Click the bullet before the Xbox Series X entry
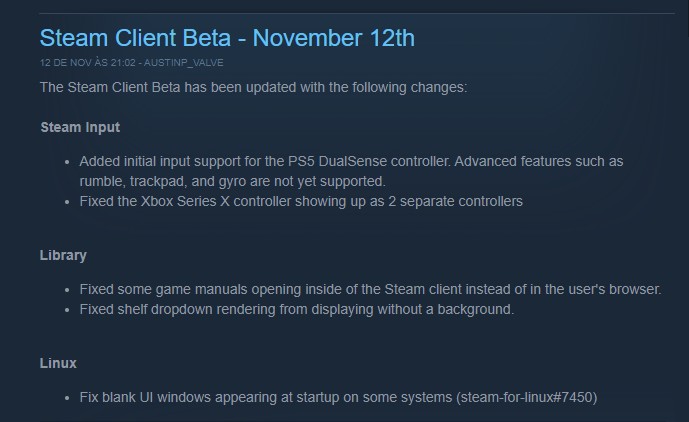The height and width of the screenshot is (422, 689). 67,201
